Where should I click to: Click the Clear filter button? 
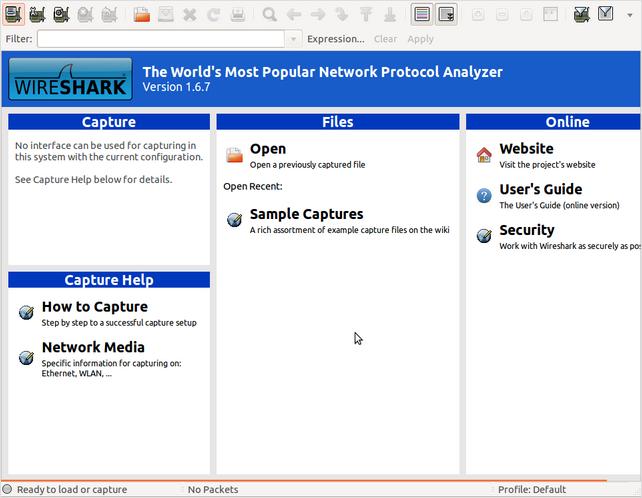385,39
